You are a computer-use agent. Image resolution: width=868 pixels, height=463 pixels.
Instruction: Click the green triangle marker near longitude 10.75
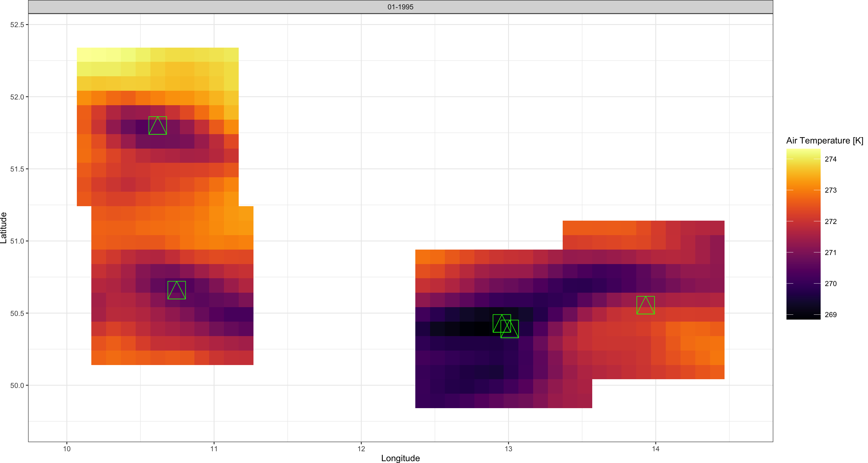pyautogui.click(x=177, y=290)
